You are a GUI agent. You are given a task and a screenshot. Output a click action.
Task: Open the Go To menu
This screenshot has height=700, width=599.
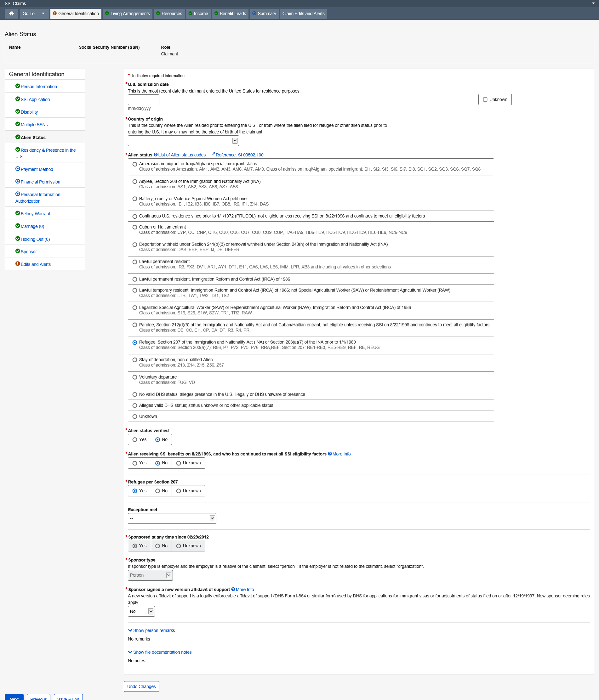click(x=33, y=14)
